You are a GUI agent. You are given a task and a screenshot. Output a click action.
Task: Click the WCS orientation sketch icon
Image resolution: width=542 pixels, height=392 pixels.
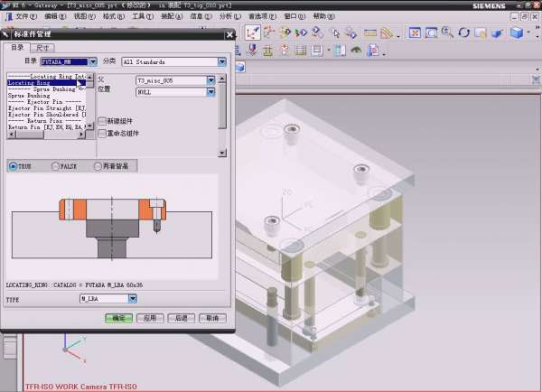pos(252,33)
